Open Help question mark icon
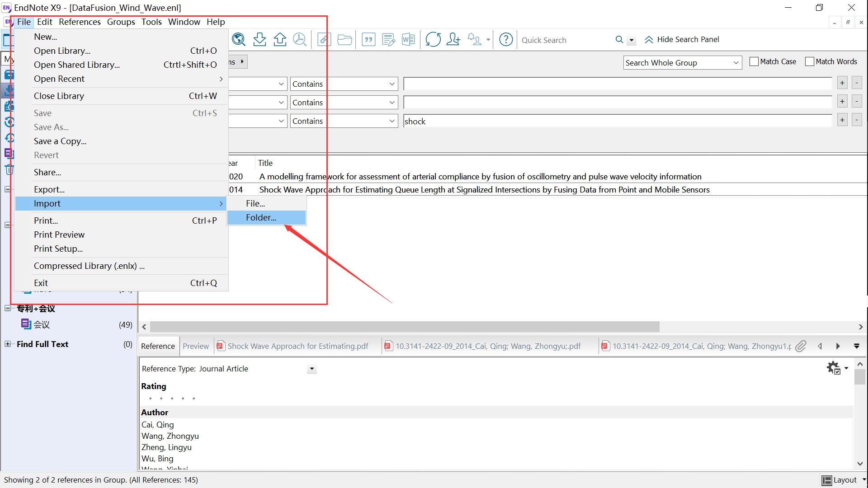Screen dimensions: 868x488 [x=505, y=40]
